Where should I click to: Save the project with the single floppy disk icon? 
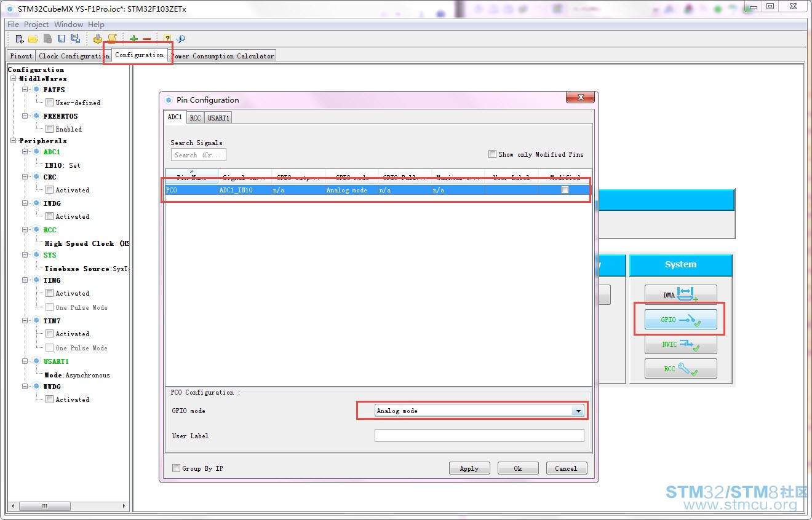pos(62,39)
